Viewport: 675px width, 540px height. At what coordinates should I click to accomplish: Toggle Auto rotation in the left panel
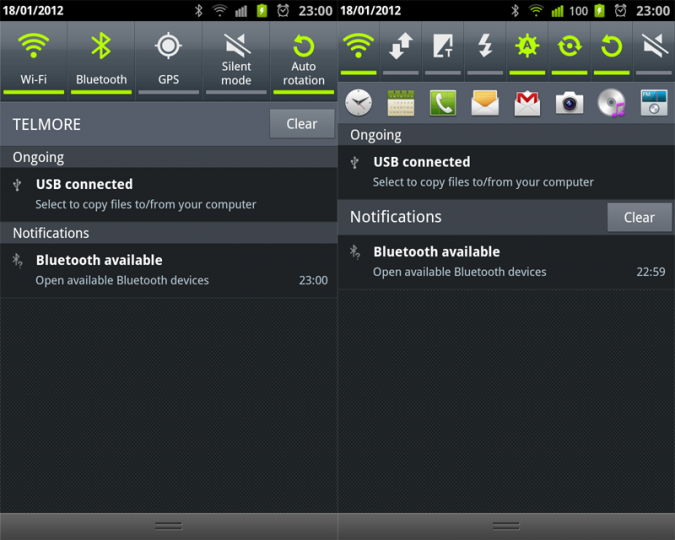point(303,61)
